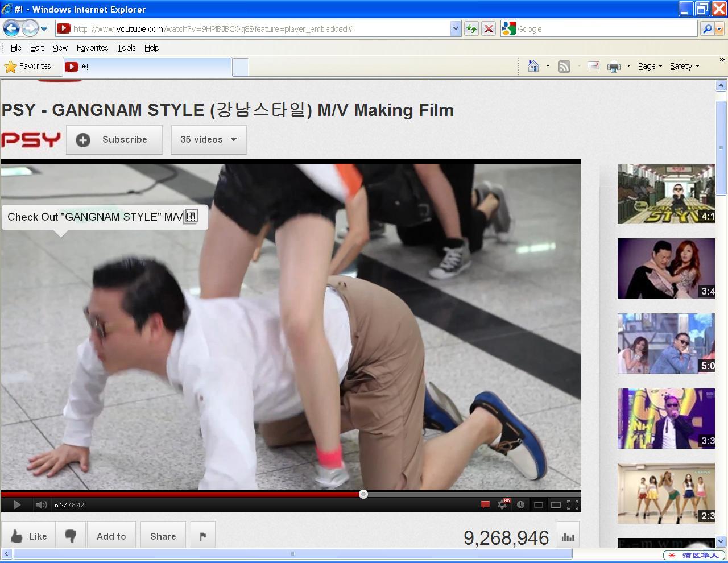Click the Favorites star button

click(28, 67)
